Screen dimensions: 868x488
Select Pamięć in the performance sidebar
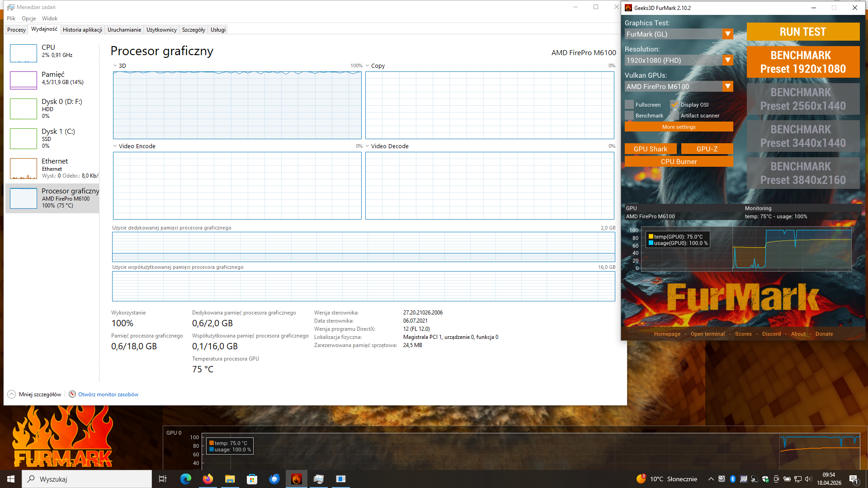click(52, 80)
